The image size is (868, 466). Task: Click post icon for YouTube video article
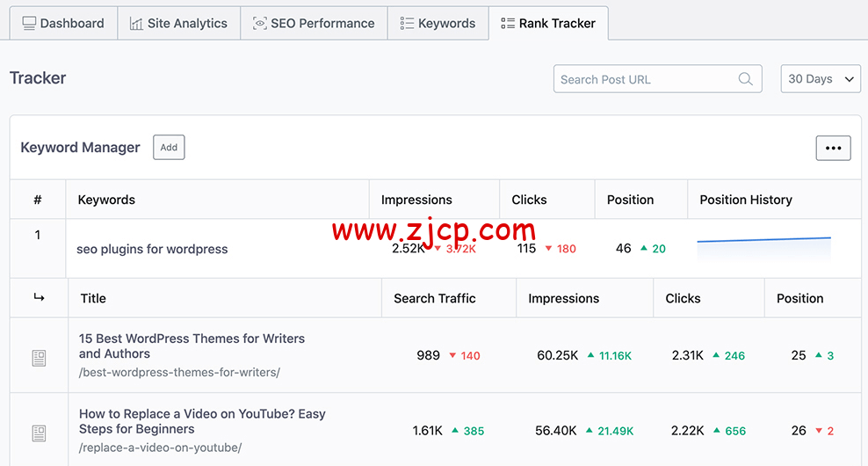[x=39, y=433]
